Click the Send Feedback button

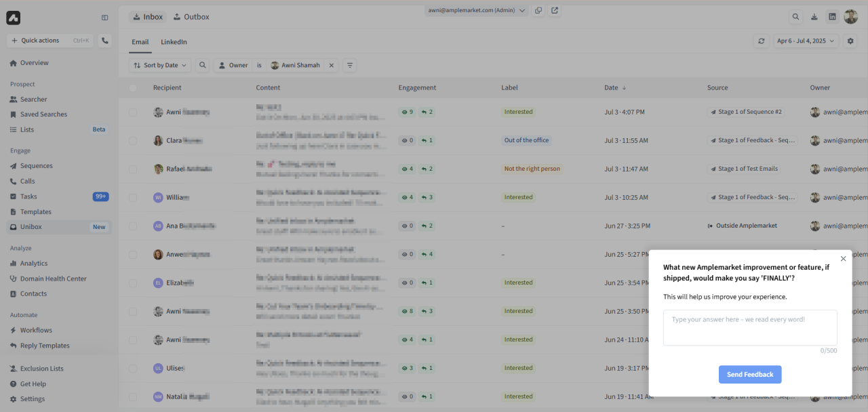coord(749,374)
